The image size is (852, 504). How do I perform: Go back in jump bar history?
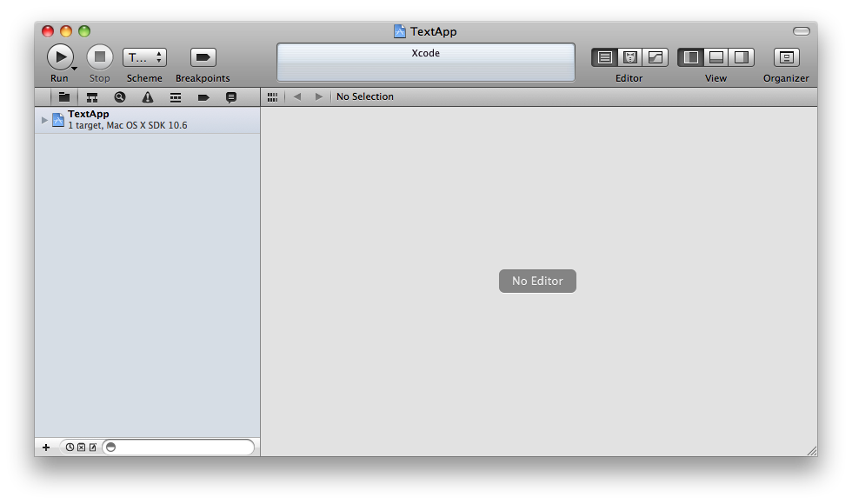click(296, 96)
